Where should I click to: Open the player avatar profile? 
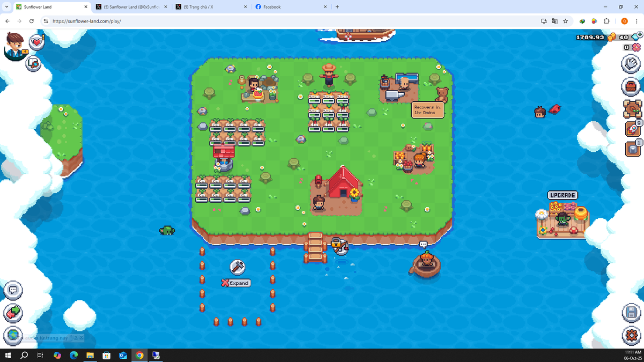[15, 46]
